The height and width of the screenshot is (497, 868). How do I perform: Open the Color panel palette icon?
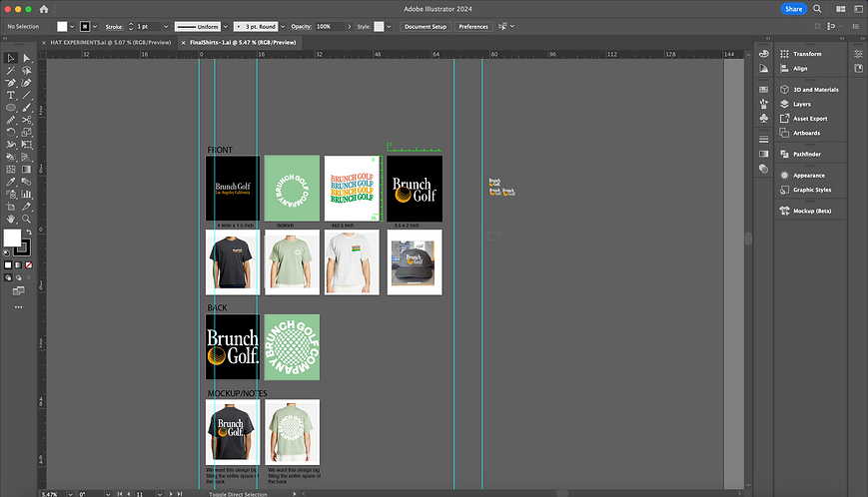pos(764,54)
